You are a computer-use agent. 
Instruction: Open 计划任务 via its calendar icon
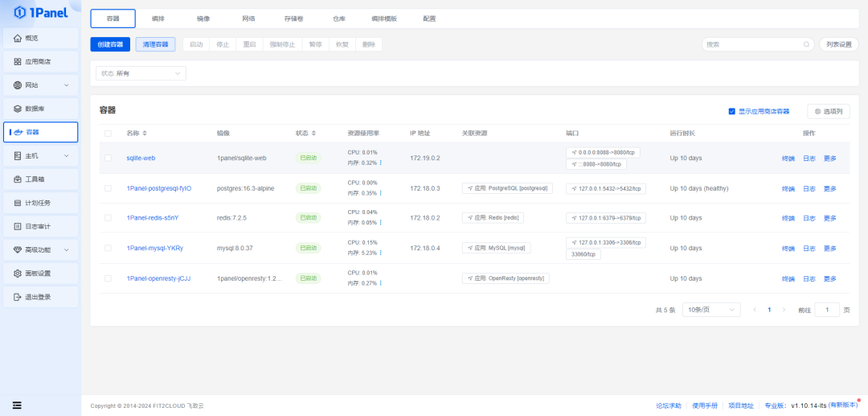pos(18,203)
